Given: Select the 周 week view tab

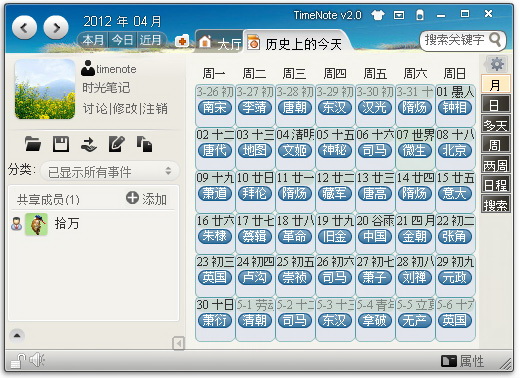Looking at the screenshot, I should [x=496, y=144].
